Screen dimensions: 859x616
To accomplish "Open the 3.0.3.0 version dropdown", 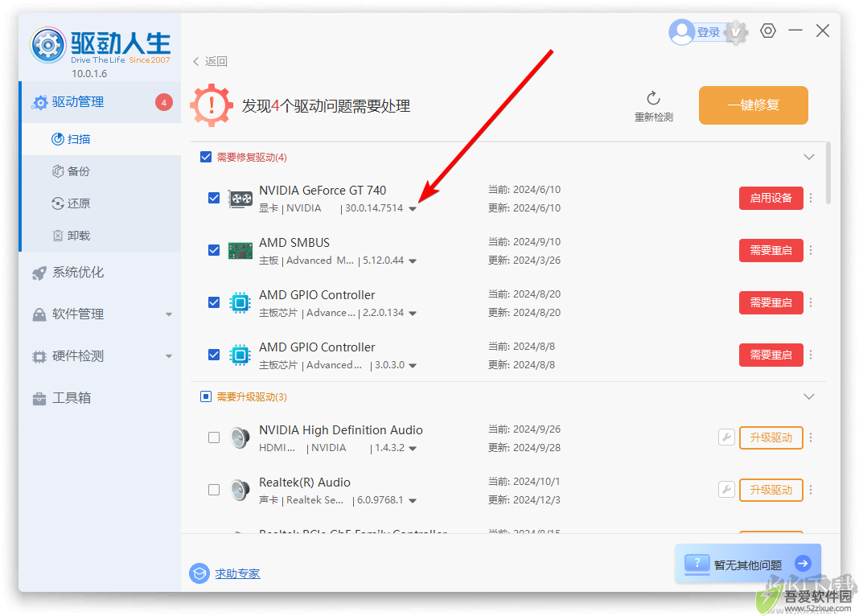I will pos(413,366).
